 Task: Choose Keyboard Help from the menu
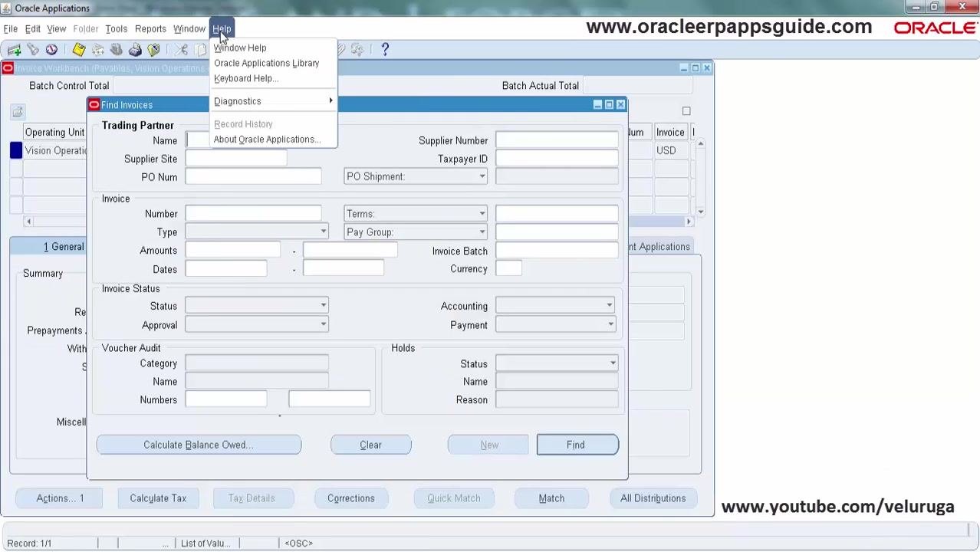[273, 78]
